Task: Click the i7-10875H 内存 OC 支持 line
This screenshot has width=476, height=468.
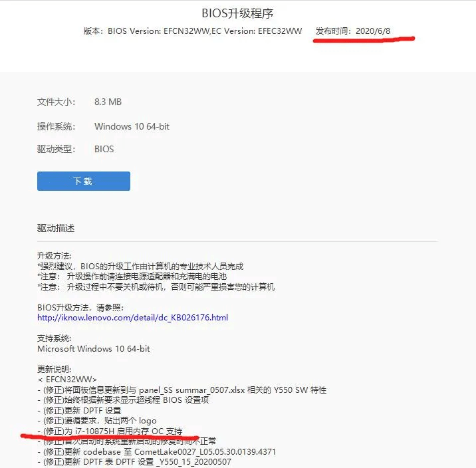Action: click(110, 431)
